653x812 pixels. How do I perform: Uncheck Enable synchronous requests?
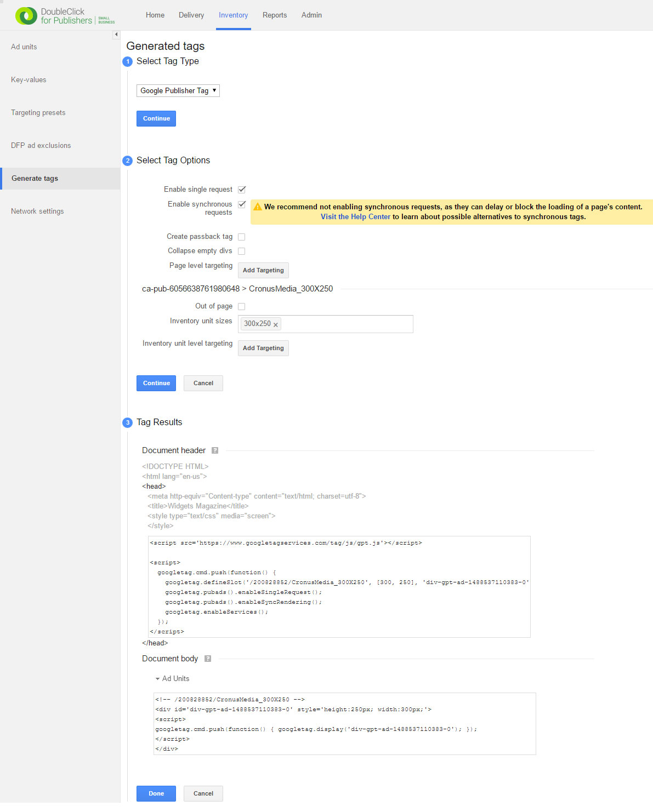(x=242, y=204)
